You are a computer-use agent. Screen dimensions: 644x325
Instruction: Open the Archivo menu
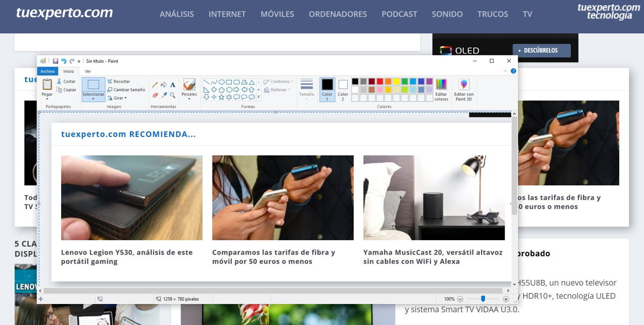47,71
